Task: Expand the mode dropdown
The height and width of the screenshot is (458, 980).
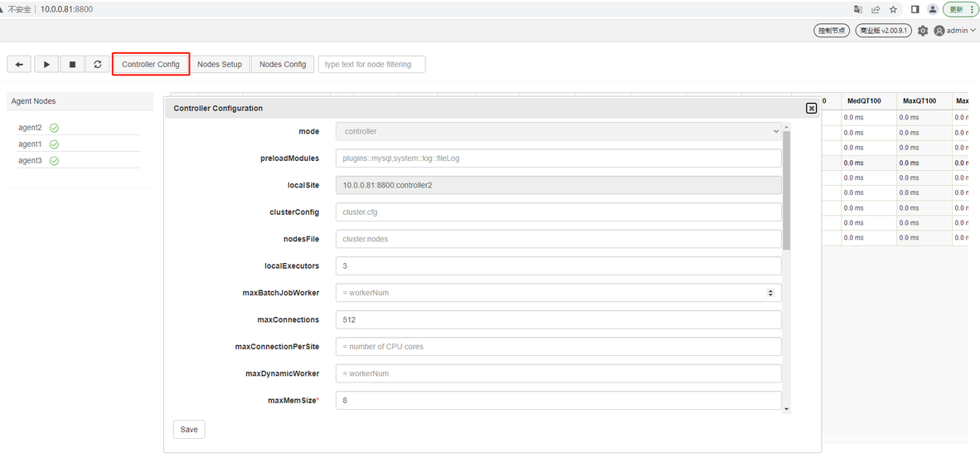Action: [558, 131]
